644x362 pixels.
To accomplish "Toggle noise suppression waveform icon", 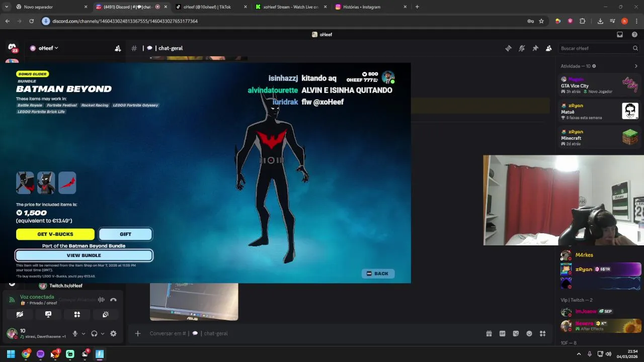I will (x=101, y=300).
